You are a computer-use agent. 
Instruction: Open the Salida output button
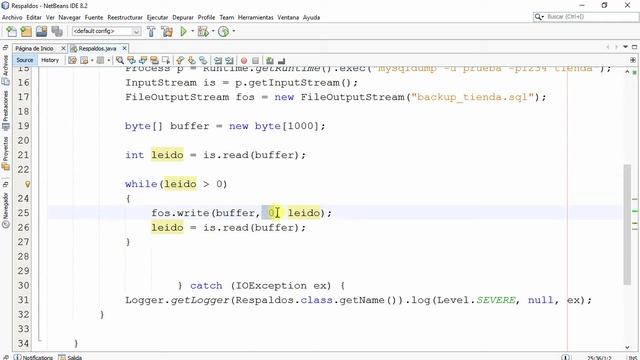[70, 357]
